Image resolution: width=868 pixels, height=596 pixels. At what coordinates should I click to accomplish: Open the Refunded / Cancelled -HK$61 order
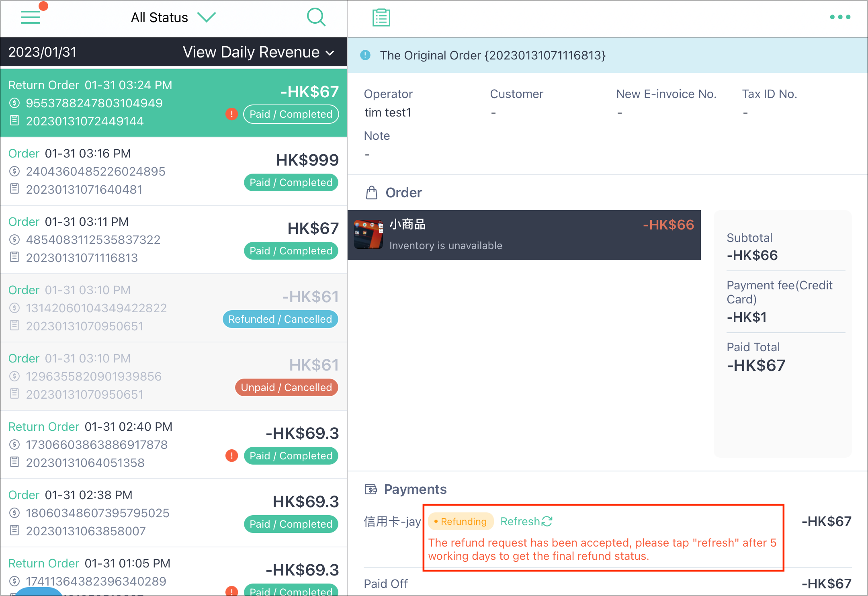(174, 308)
